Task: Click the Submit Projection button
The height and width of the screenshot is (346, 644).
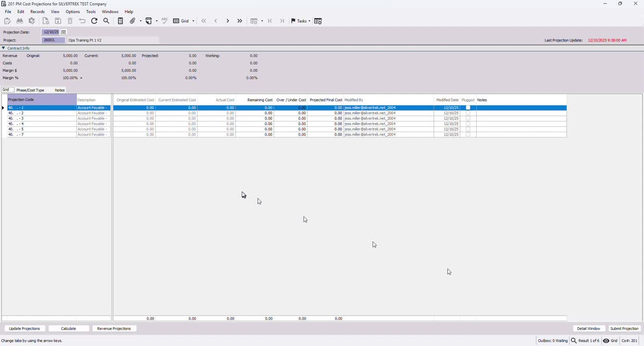Action: coord(624,329)
